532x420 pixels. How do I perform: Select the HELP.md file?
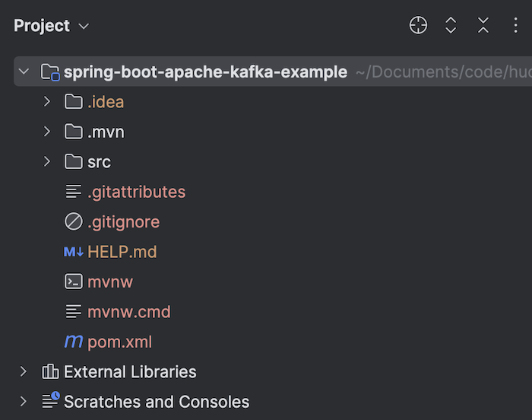(122, 252)
